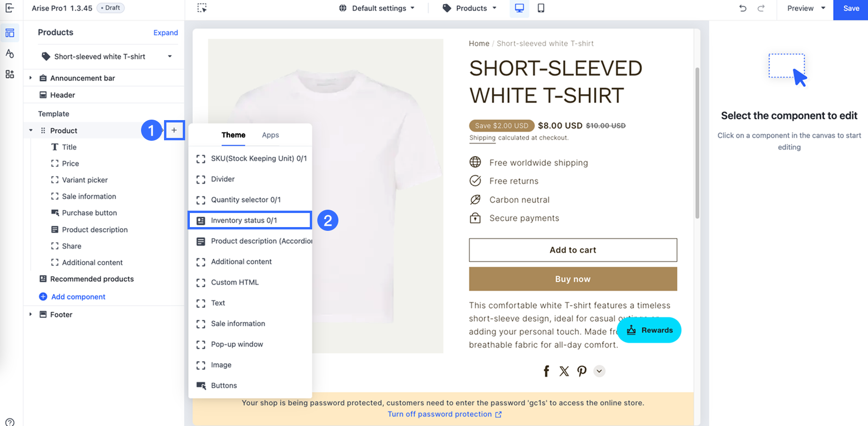Select Purchase button in the tree
This screenshot has width=868, height=426.
click(x=89, y=213)
